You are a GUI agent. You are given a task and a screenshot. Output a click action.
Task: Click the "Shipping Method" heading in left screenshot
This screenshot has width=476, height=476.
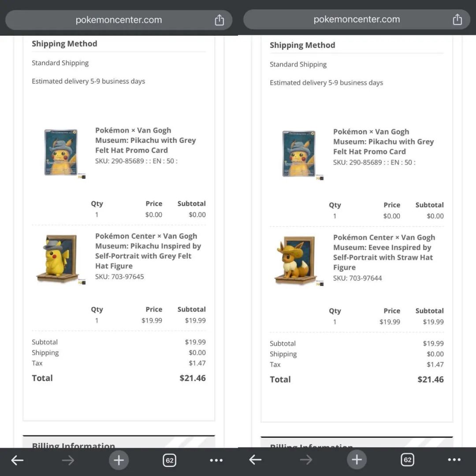64,44
